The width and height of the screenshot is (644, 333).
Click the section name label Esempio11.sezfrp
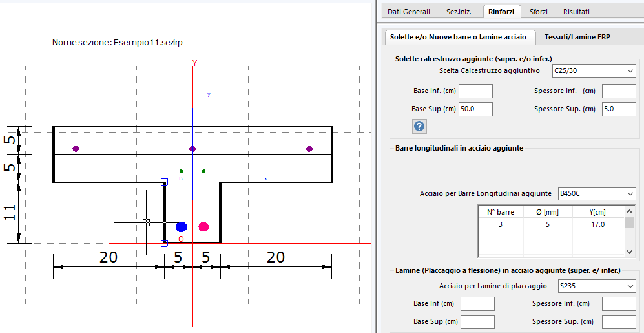coord(149,42)
